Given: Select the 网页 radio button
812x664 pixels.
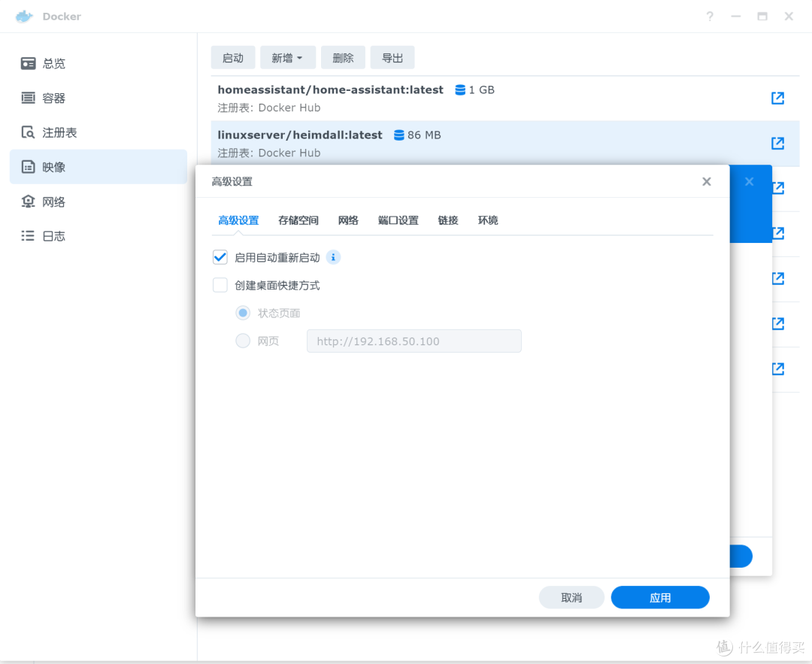Looking at the screenshot, I should (242, 341).
